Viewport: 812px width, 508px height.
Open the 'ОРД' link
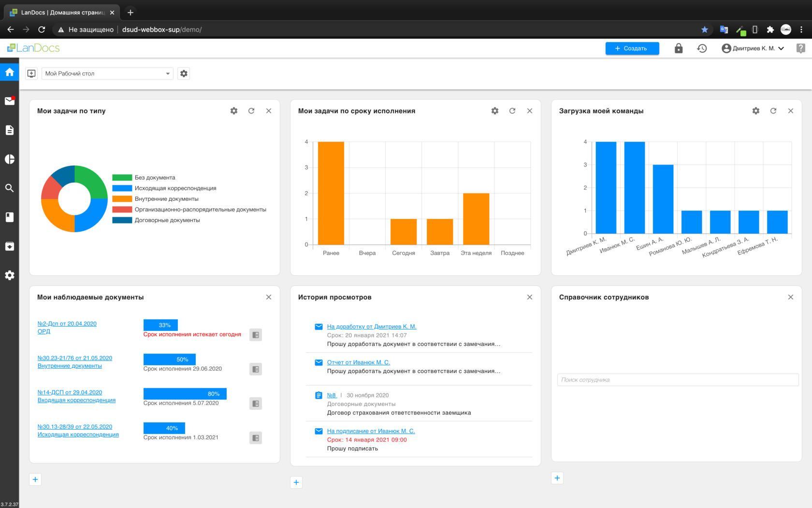[x=44, y=331]
